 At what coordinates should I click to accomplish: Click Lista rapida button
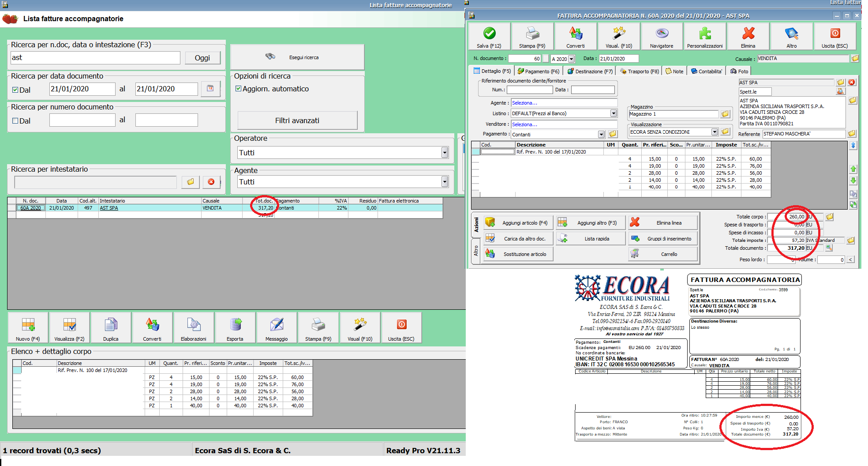click(591, 238)
